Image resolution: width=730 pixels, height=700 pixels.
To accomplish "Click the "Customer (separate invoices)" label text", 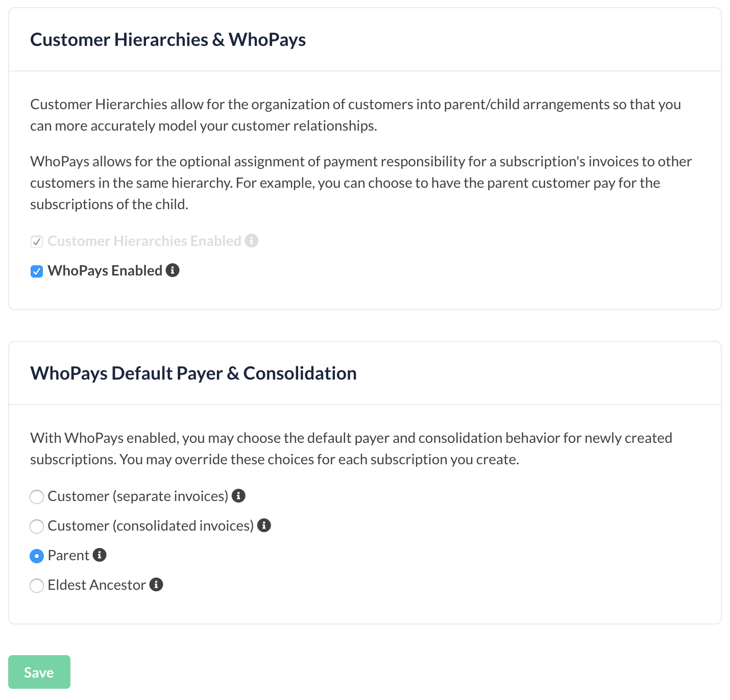I will 138,496.
